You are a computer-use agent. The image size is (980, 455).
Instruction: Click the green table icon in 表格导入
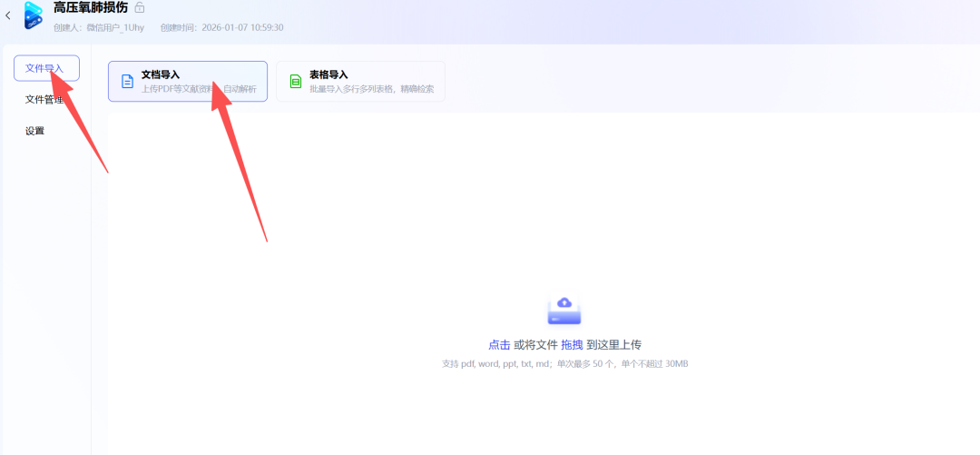pyautogui.click(x=295, y=82)
